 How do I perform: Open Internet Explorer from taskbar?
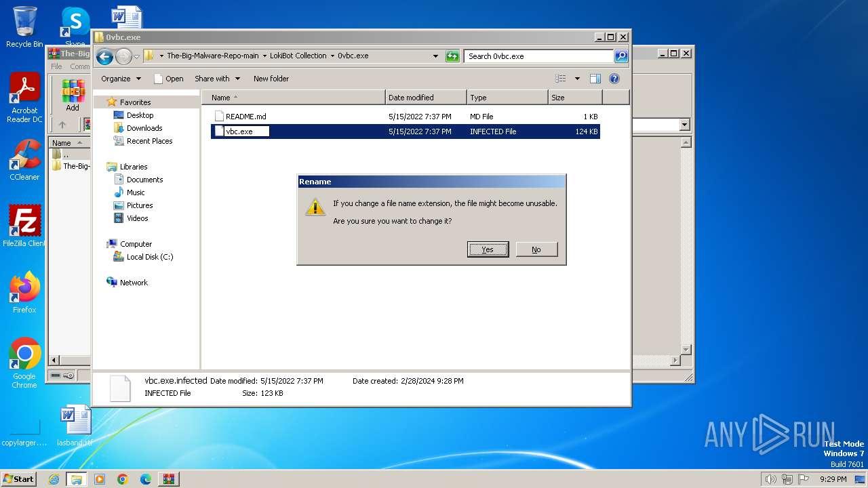pos(54,479)
